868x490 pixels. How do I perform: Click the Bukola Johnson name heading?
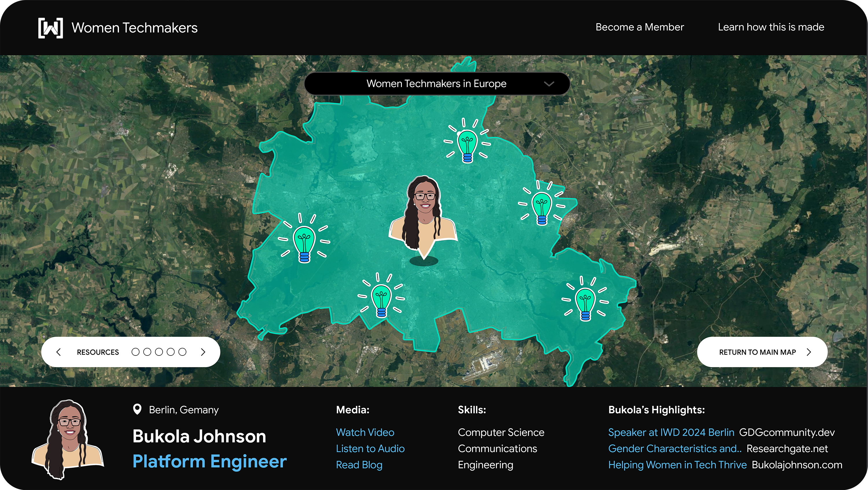coord(199,436)
